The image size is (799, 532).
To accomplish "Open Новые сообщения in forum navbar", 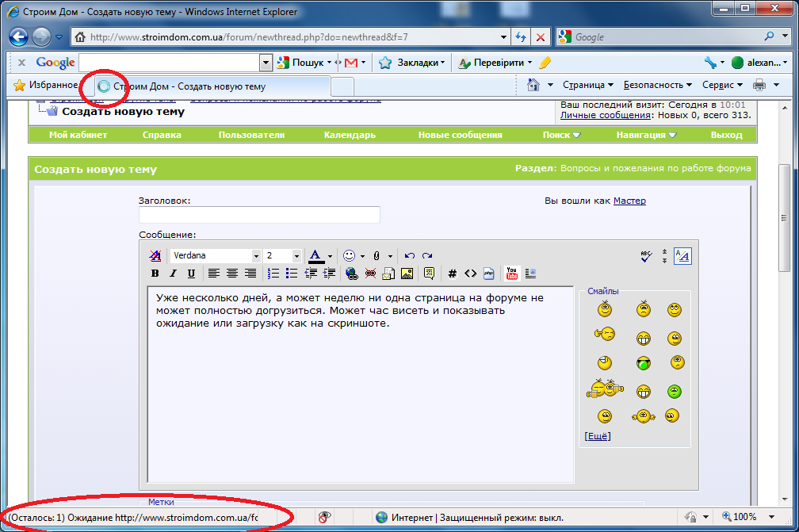I will (x=460, y=135).
